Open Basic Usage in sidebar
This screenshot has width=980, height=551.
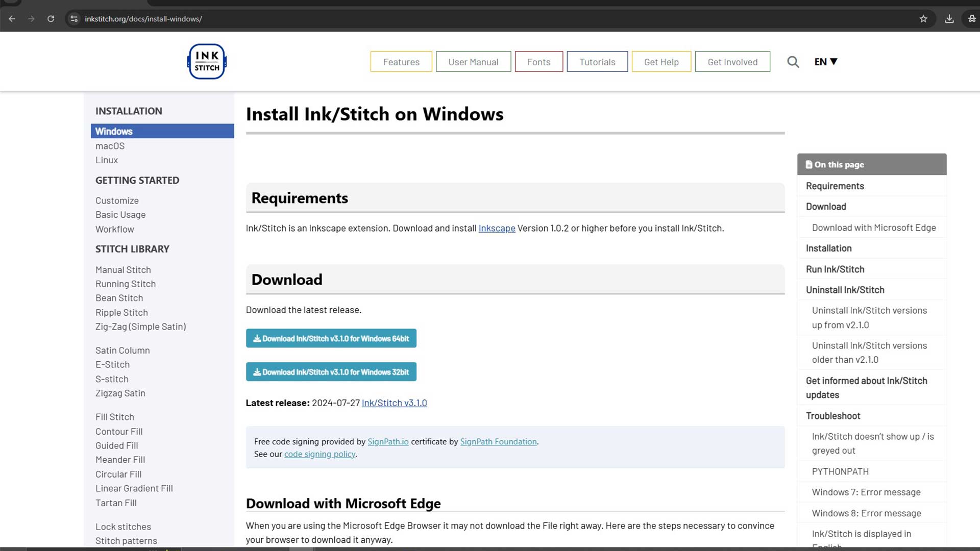pos(120,215)
